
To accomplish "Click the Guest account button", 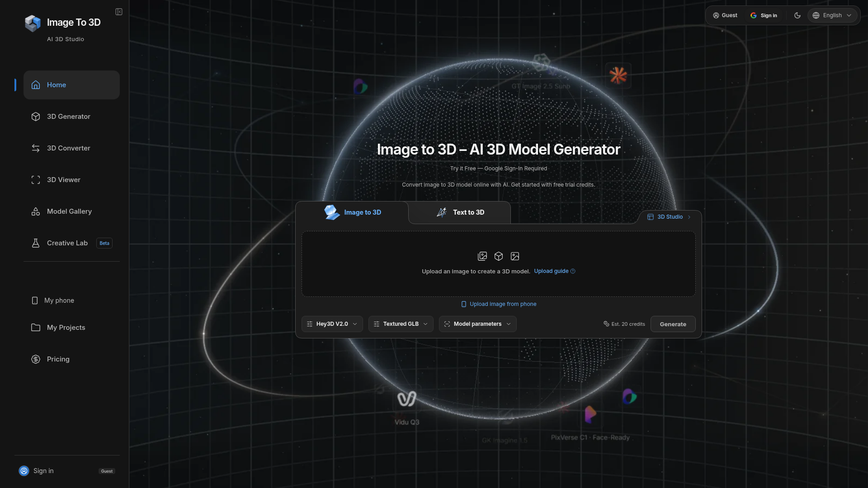I will pyautogui.click(x=725, y=15).
